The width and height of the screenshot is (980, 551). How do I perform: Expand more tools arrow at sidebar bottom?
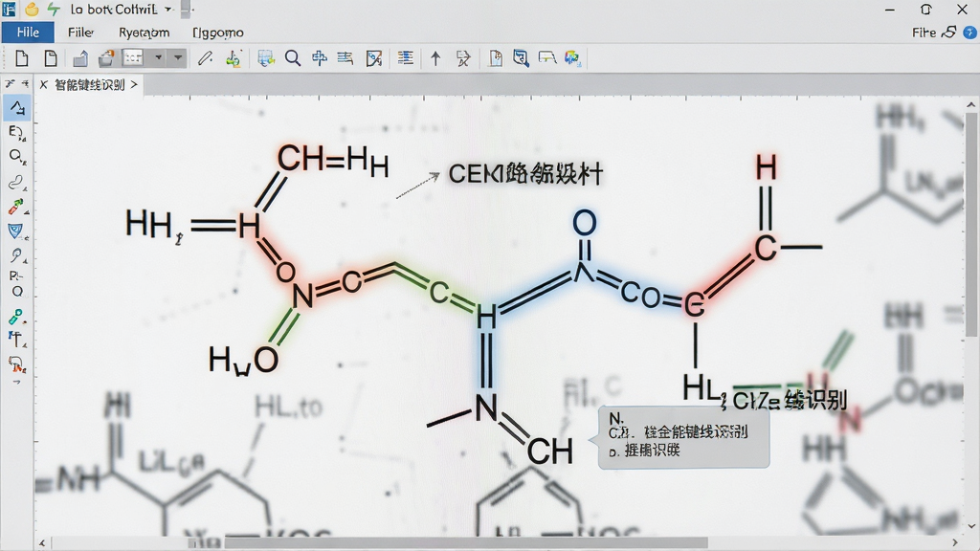(16, 382)
